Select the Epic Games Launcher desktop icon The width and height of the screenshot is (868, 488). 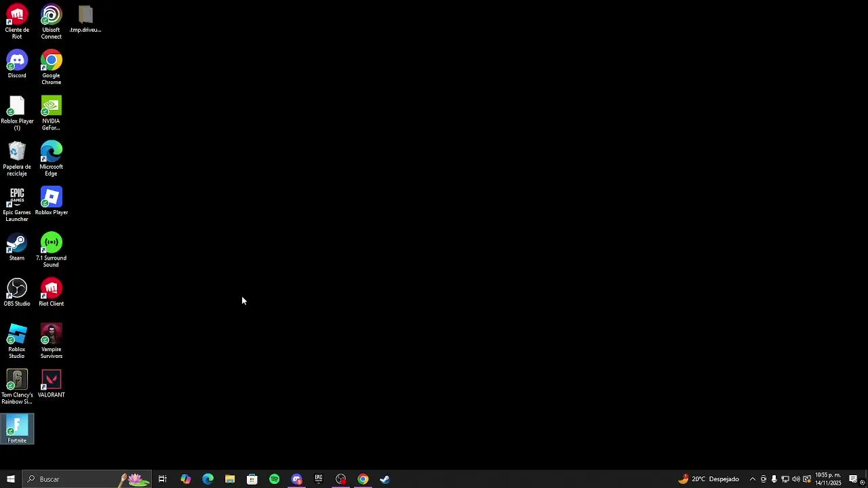pyautogui.click(x=17, y=204)
